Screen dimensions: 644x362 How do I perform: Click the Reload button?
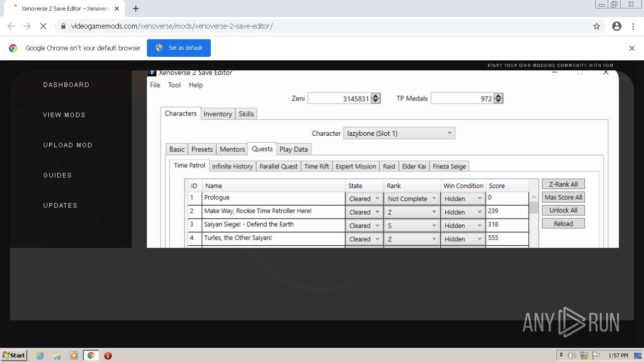(x=563, y=224)
